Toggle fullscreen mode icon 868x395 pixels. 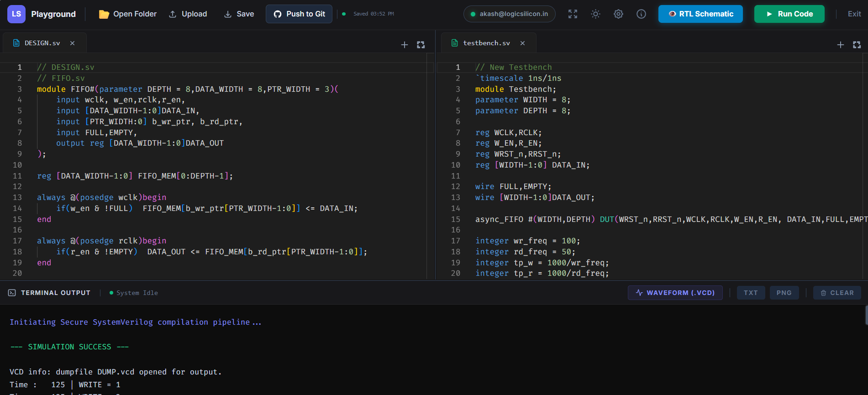click(573, 14)
